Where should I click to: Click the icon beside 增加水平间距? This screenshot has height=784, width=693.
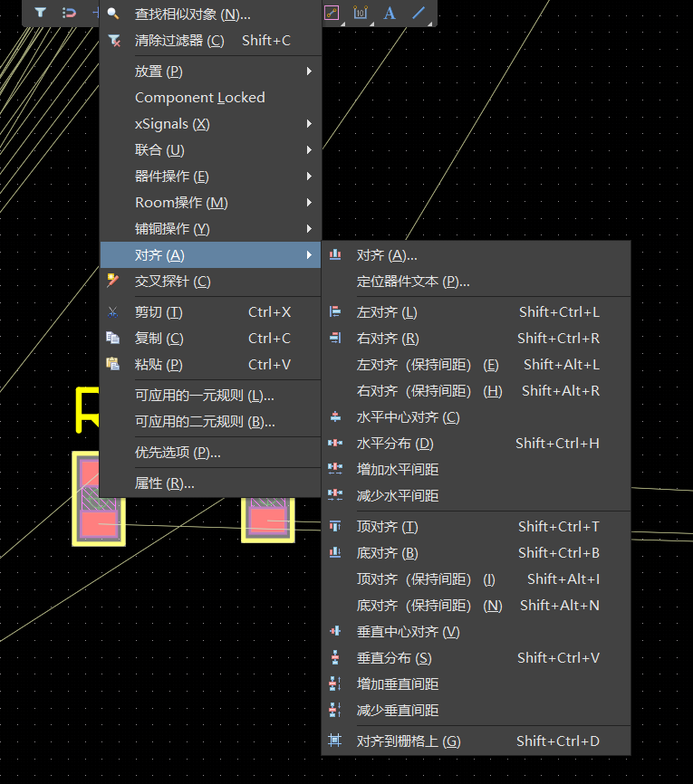click(335, 469)
